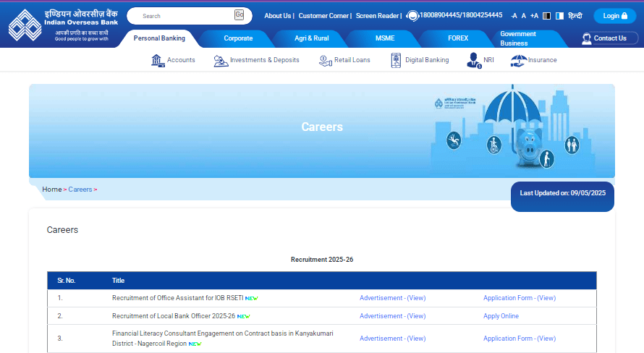Click the toll-free phone headset icon
This screenshot has height=353, width=644.
[x=412, y=16]
